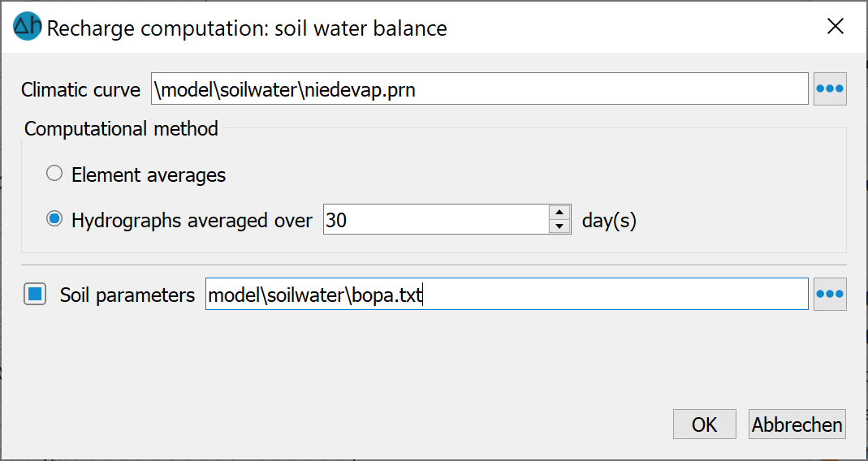Focus the days value field showing 30
This screenshot has width=868, height=461.
[x=436, y=220]
